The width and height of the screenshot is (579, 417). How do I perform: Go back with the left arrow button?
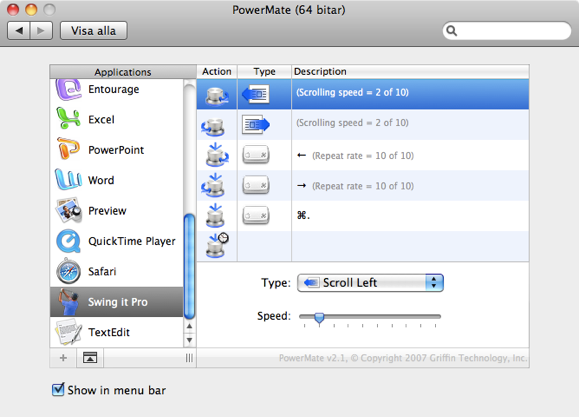coord(19,31)
